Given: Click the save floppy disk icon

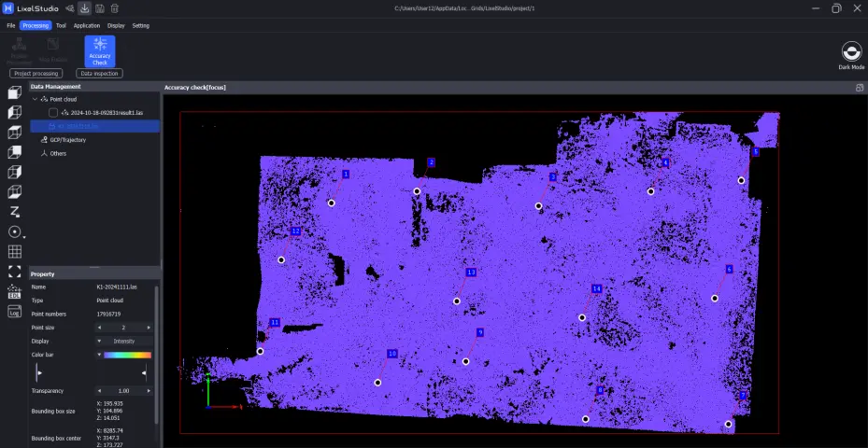Looking at the screenshot, I should pyautogui.click(x=99, y=8).
